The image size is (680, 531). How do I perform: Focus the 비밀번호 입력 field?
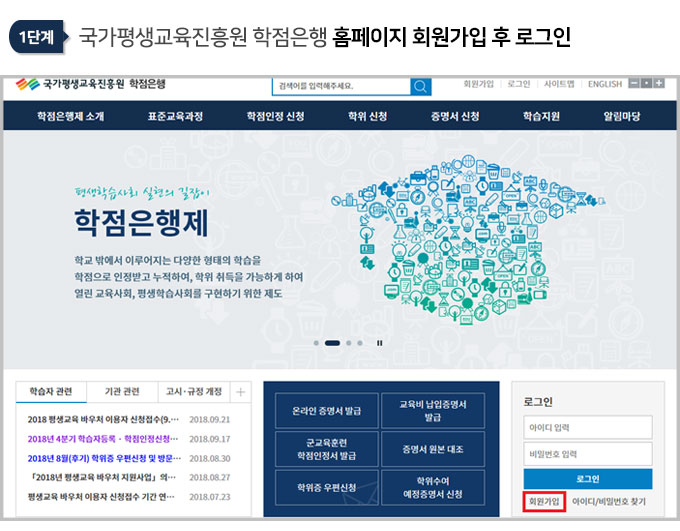coord(588,454)
